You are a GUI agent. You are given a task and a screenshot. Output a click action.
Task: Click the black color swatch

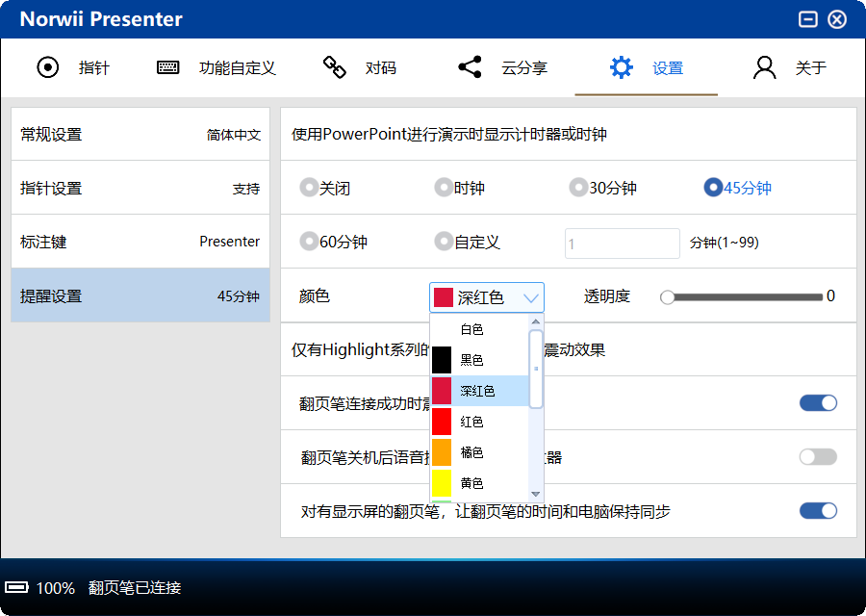pyautogui.click(x=442, y=360)
